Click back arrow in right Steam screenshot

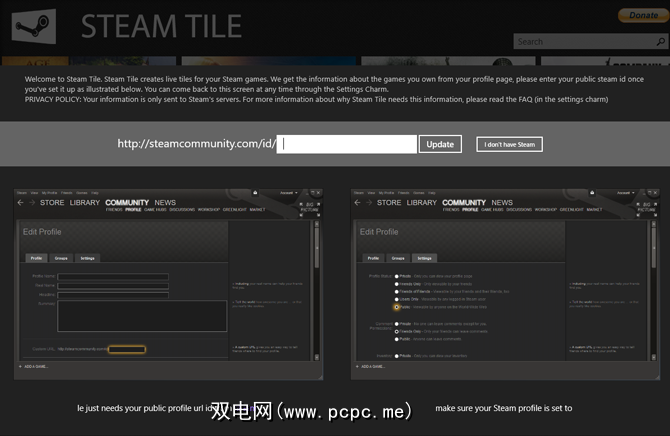pyautogui.click(x=357, y=203)
